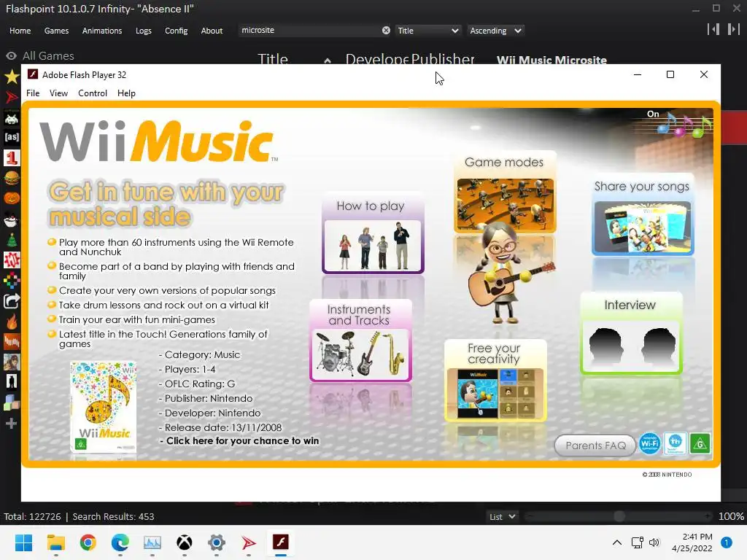Open Xbox app from the taskbar
The width and height of the screenshot is (747, 560).
pos(185,542)
